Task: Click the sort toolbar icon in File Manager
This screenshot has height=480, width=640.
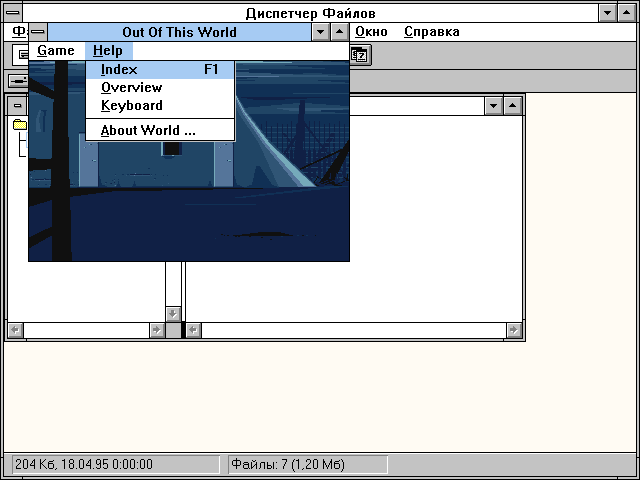Action: coord(360,55)
